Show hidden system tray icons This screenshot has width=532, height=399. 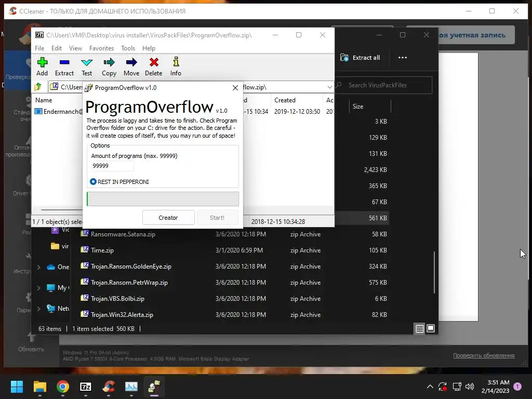point(430,387)
